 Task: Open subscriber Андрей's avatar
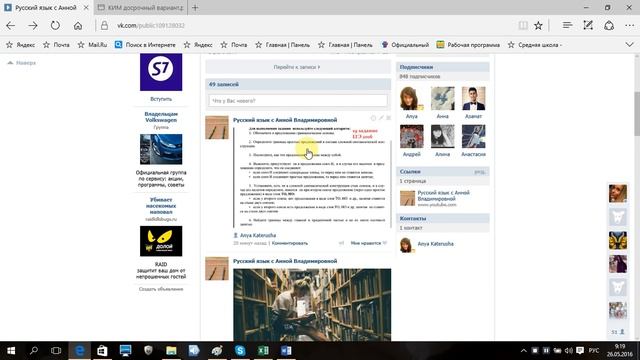[411, 136]
